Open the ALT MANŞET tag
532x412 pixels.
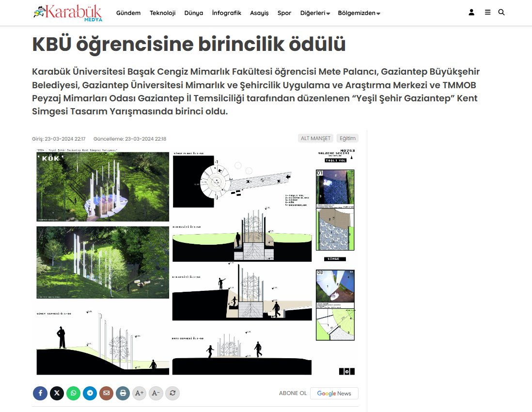[315, 138]
